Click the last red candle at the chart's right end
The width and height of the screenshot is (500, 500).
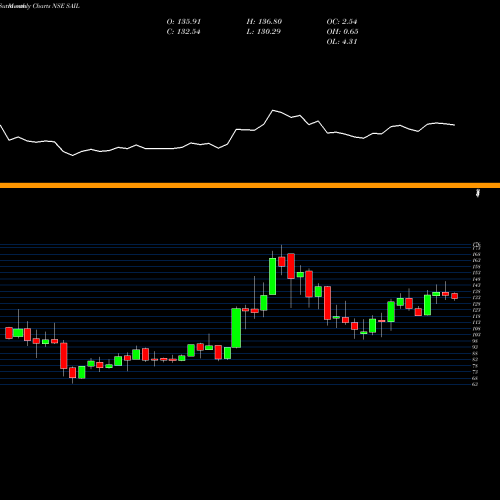pos(455,296)
